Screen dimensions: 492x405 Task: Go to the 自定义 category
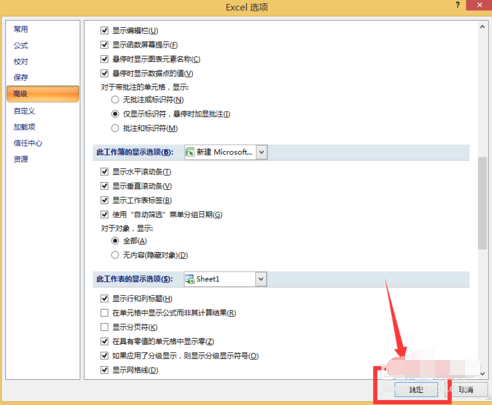pyautogui.click(x=24, y=111)
